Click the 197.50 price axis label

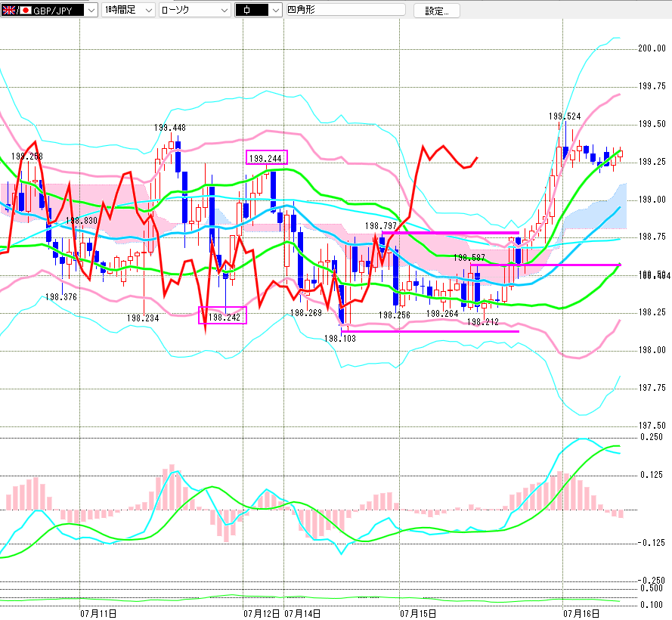[652, 426]
